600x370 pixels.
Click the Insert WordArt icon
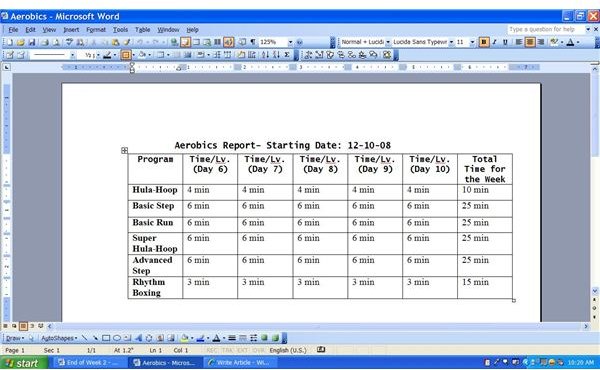coord(139,338)
